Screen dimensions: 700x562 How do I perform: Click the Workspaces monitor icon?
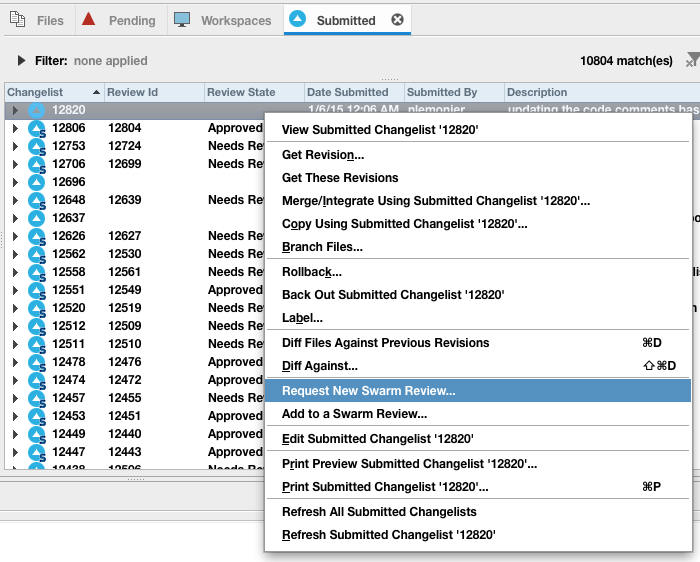(182, 20)
